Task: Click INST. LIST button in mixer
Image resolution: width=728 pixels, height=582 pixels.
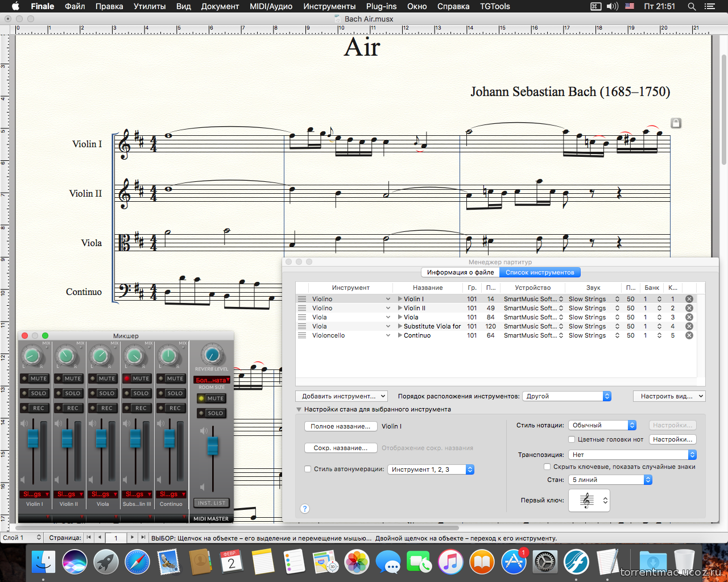Action: pyautogui.click(x=212, y=503)
